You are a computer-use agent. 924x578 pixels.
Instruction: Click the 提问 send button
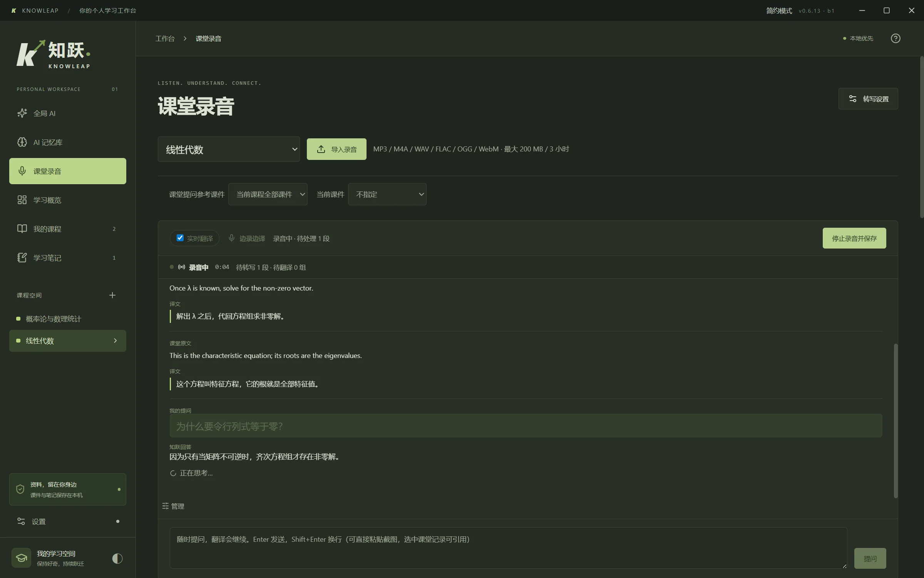pyautogui.click(x=870, y=558)
